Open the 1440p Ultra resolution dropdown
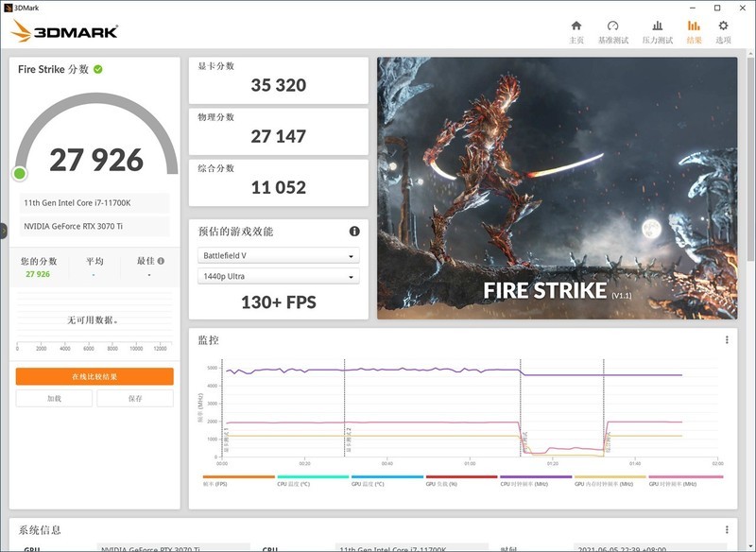 pos(276,275)
